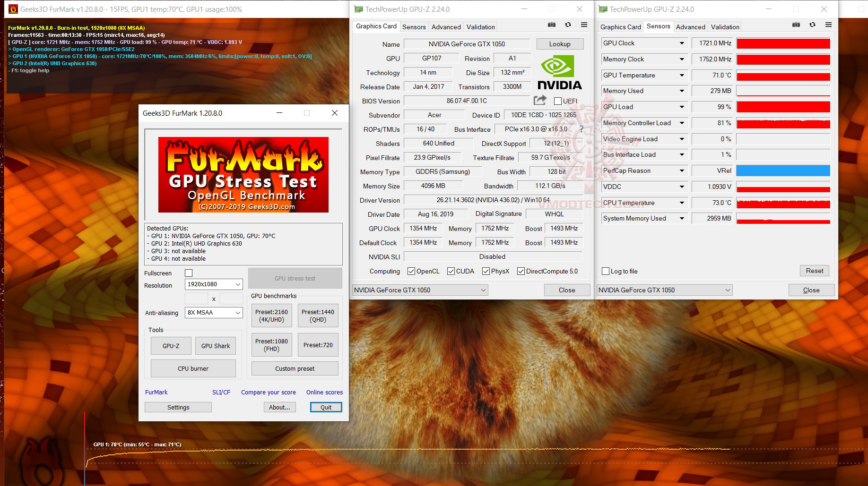The image size is (868, 486).
Task: Run Preset:1440 (QHD) benchmark
Action: coord(318,315)
